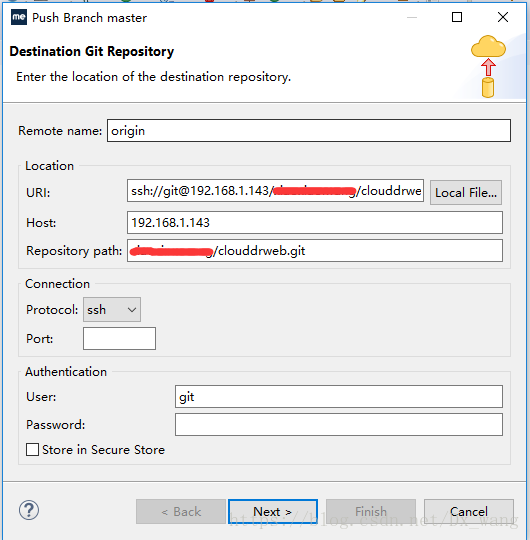Click the Local File... button
The image size is (530, 540).
pos(466,193)
